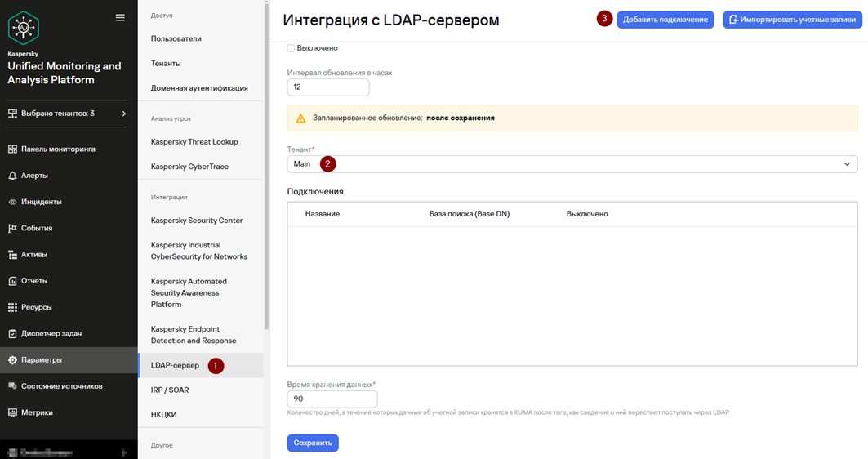The image size is (868, 459).
Task: Click the warning triangle icon
Action: click(x=300, y=118)
